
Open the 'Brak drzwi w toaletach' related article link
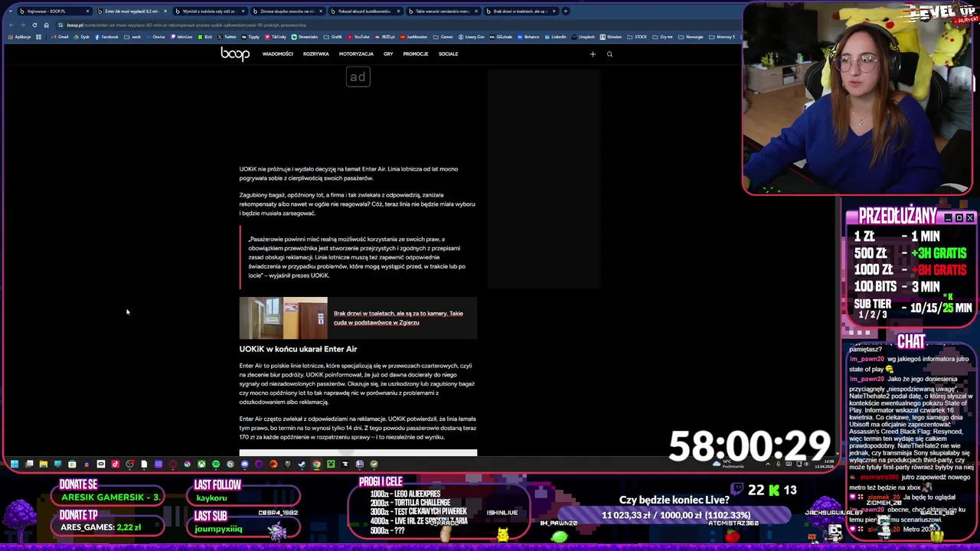pyautogui.click(x=398, y=318)
